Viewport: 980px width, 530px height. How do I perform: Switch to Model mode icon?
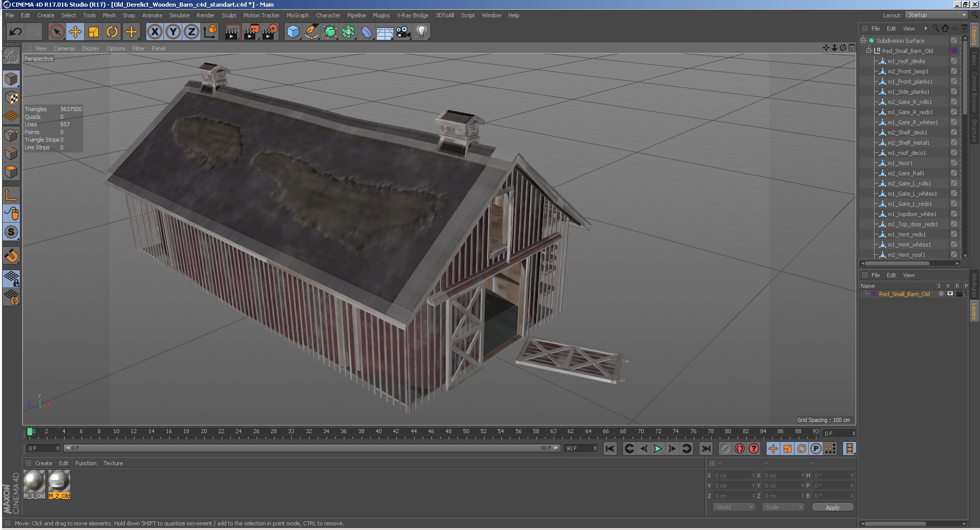point(11,79)
